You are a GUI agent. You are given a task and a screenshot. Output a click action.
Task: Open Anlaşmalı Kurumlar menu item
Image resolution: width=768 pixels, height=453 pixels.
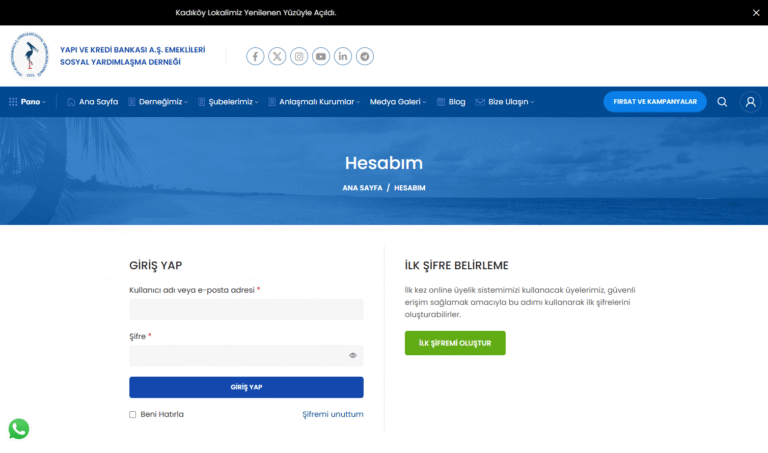coord(316,102)
